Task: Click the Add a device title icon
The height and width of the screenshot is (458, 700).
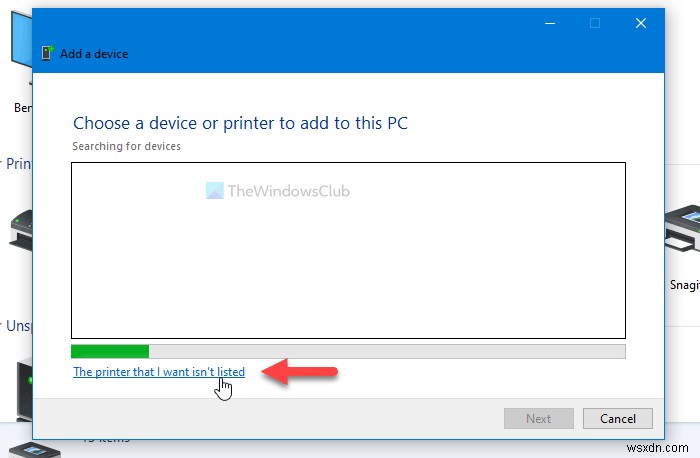Action: click(47, 53)
